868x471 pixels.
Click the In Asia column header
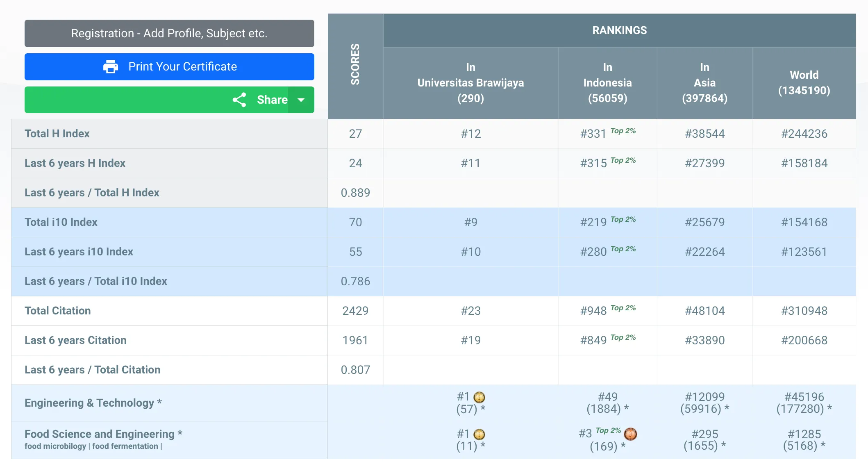[704, 83]
